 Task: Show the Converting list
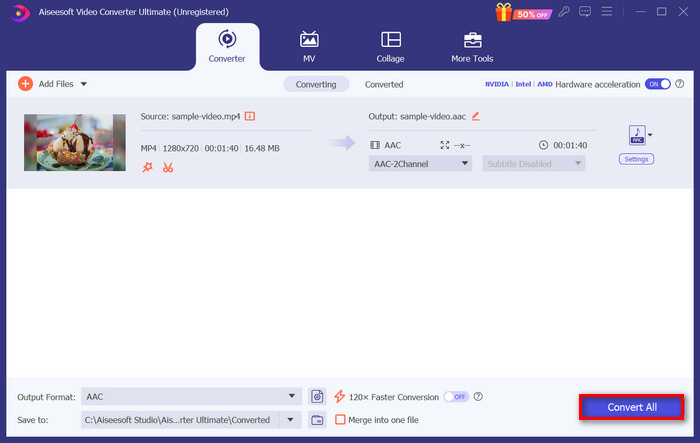pos(316,84)
